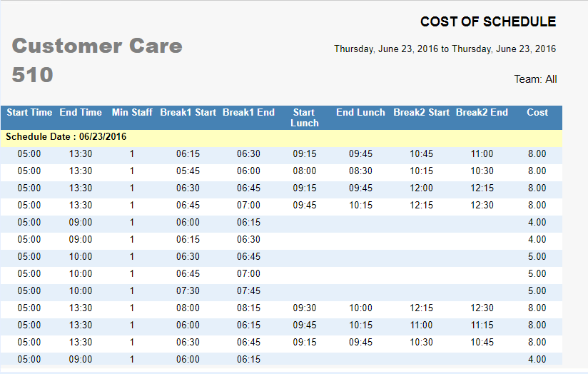Click the 08:30 End Lunch cell
588x374 pixels.
point(360,171)
